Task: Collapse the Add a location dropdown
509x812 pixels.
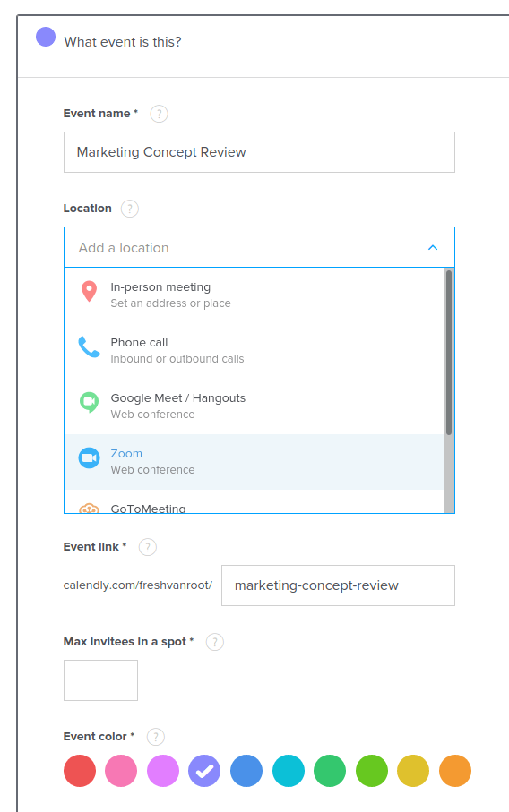Action: coord(259,247)
